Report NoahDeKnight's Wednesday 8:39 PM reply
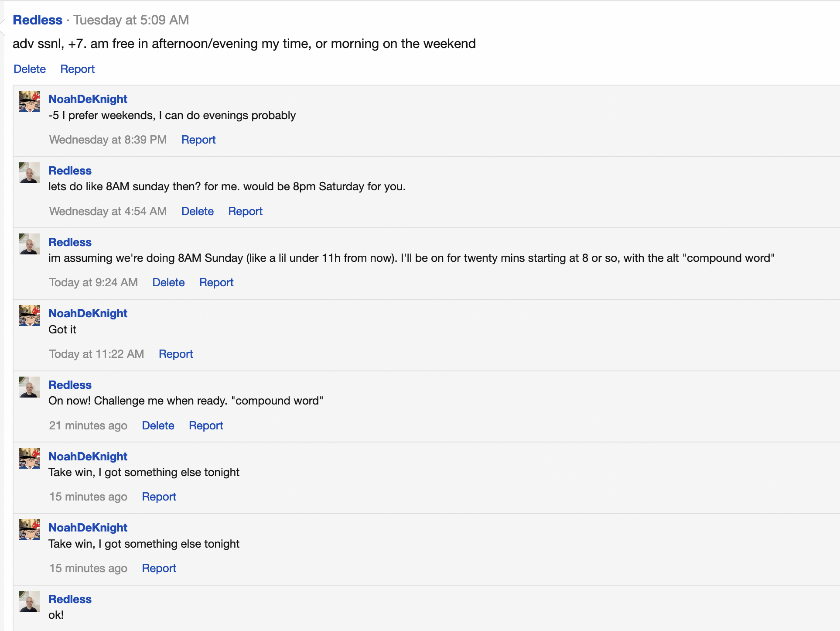This screenshot has height=631, width=840. click(x=198, y=140)
